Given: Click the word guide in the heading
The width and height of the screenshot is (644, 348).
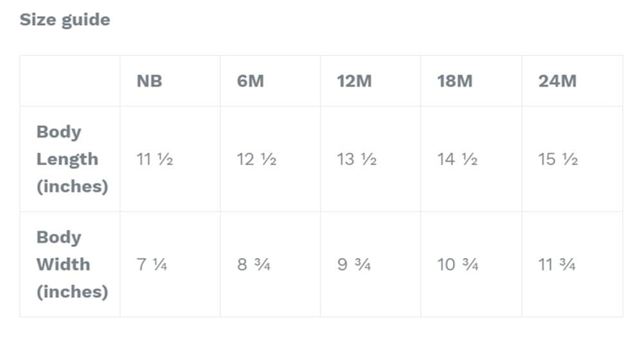Looking at the screenshot, I should coord(86,20).
